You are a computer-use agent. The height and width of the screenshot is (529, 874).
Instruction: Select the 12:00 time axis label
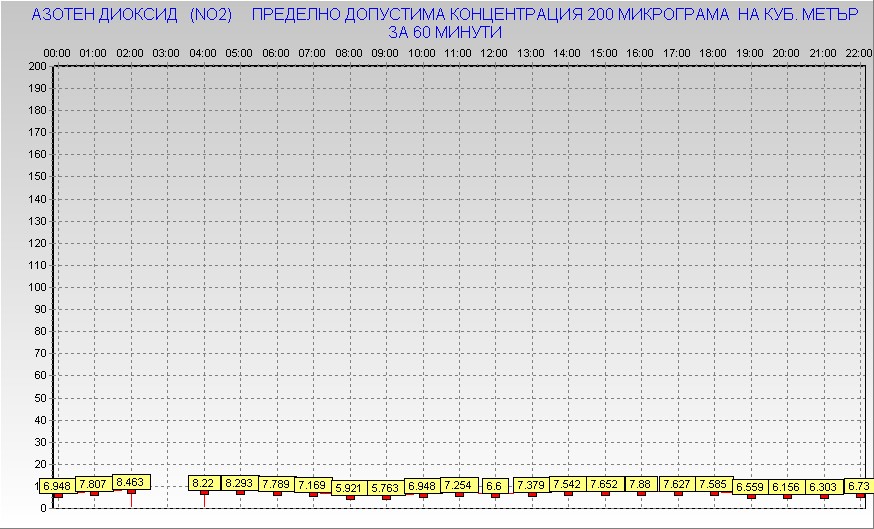tap(494, 52)
